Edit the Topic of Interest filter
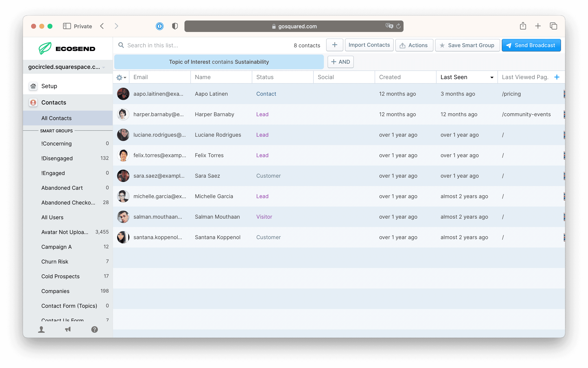The image size is (588, 368). click(219, 62)
